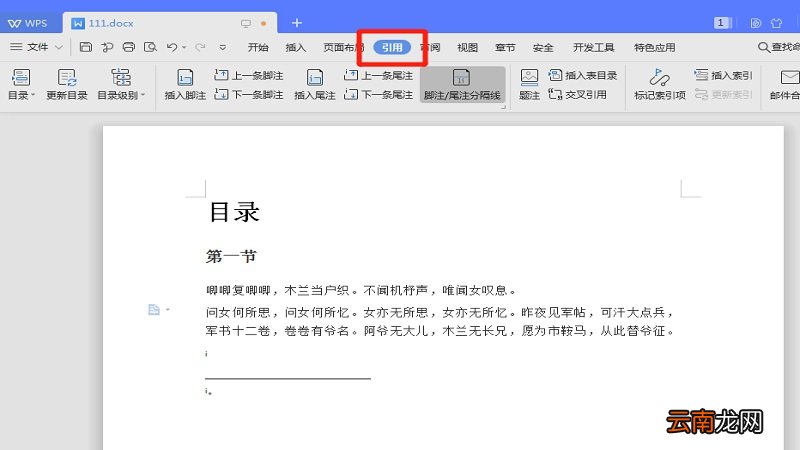800x450 pixels.
Task: Go to 上一条脚注
Action: pyautogui.click(x=248, y=76)
